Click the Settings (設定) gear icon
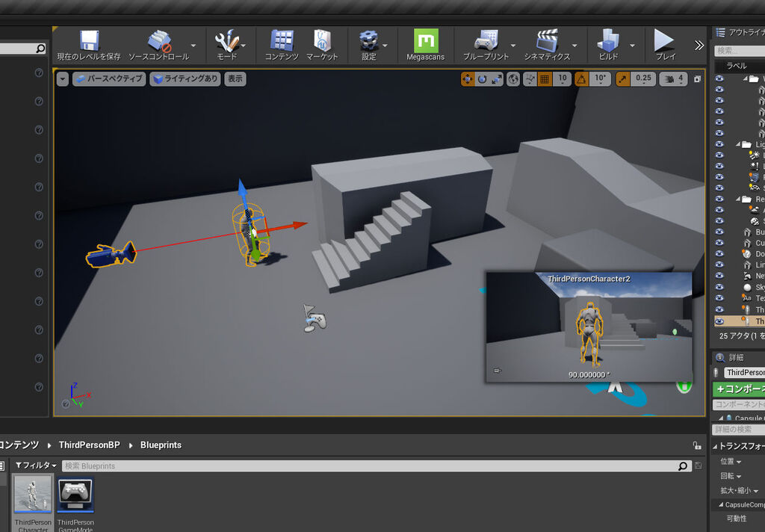This screenshot has width=765, height=532. tap(369, 41)
